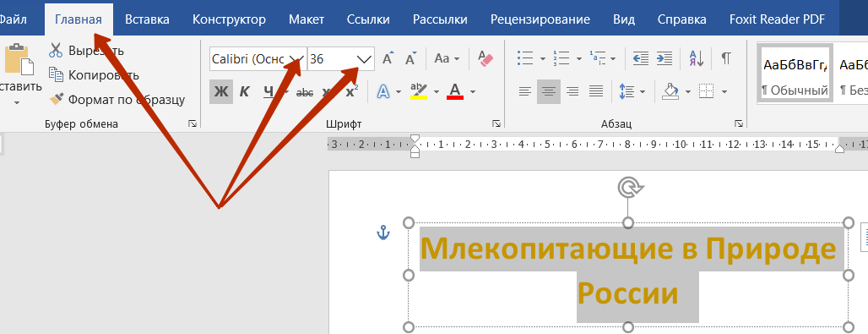This screenshot has height=334, width=868.
Task: Toggle strikethrough abc formatting
Action: (305, 93)
